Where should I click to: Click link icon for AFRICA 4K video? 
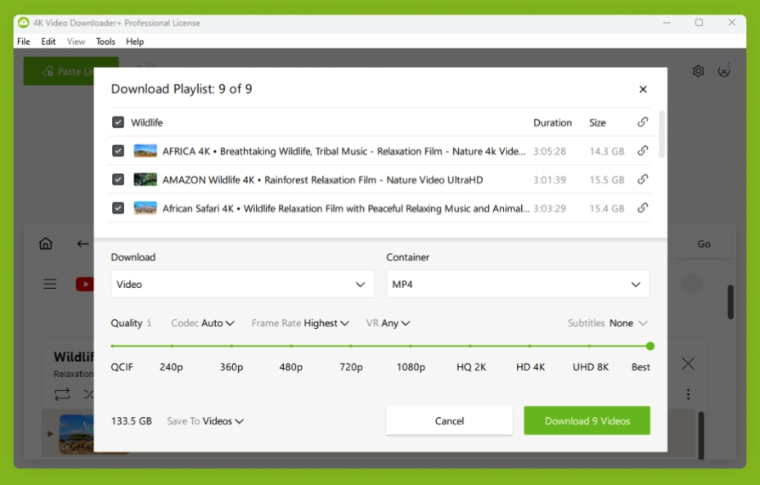coord(642,151)
